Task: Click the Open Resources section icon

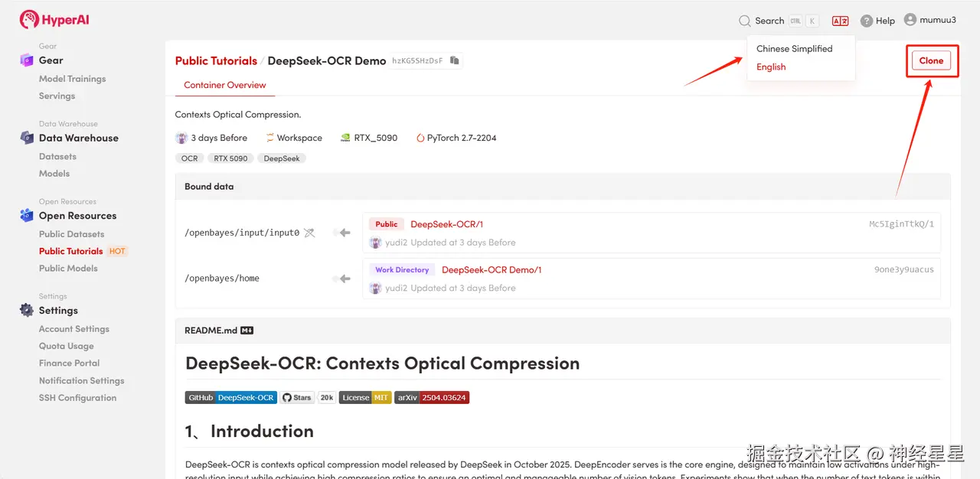Action: click(27, 216)
